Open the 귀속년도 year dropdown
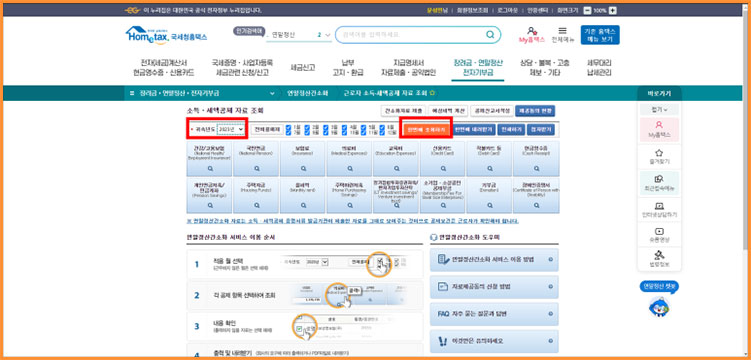751x360 pixels. (x=231, y=129)
